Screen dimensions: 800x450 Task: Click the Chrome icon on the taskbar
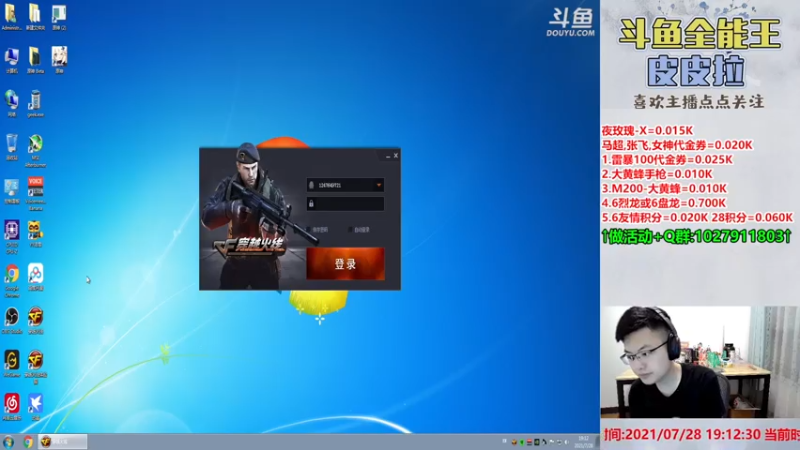28,442
